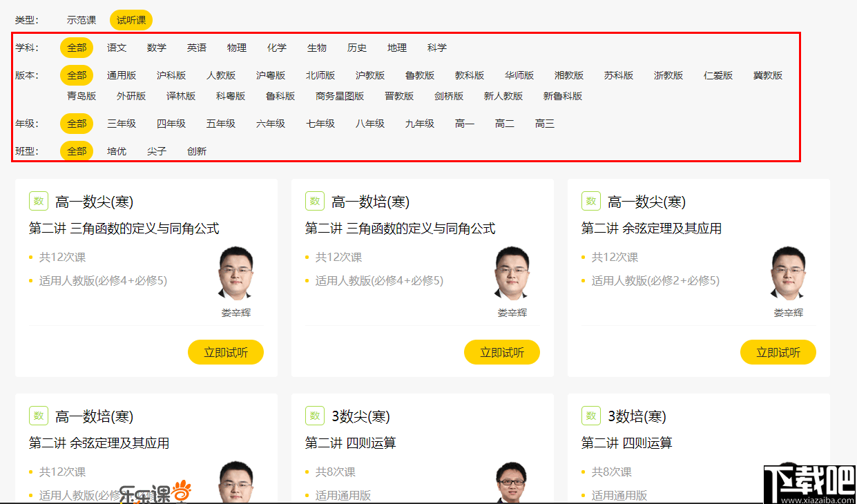Select 全部 in the 版本 filter row

click(x=77, y=75)
